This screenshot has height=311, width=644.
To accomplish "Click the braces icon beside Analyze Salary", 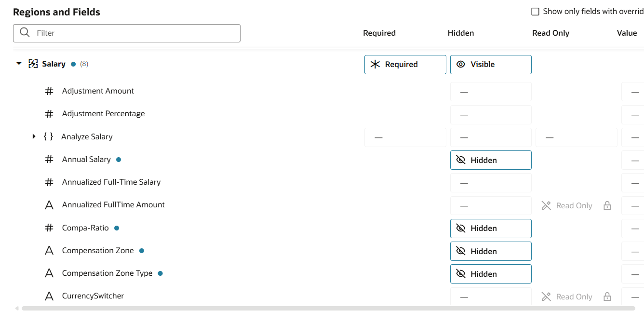I will tap(48, 136).
